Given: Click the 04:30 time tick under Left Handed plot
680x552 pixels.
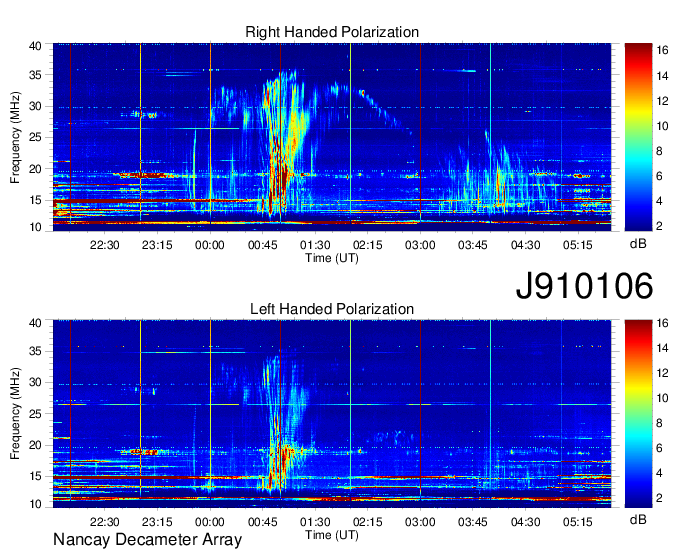Looking at the screenshot, I should click(526, 522).
